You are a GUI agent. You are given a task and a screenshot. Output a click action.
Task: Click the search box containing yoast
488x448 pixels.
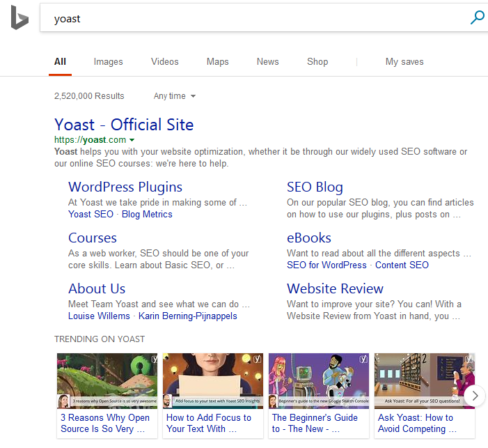click(251, 19)
